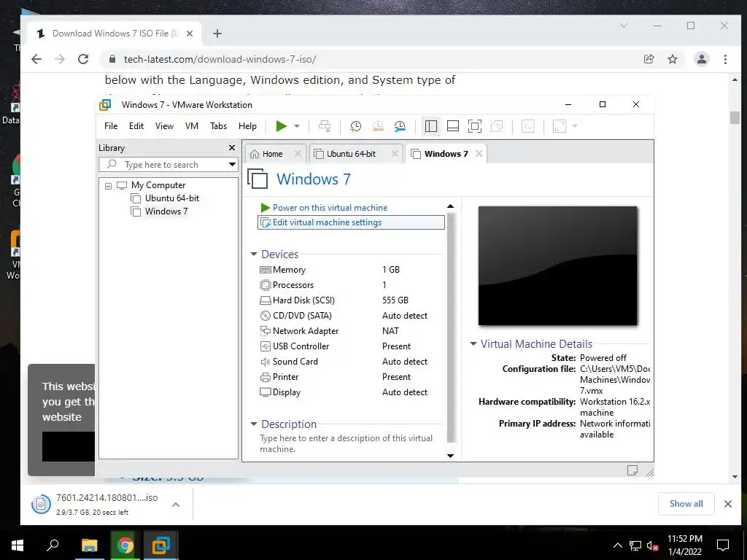Close the Ubuntu 64-bit tab
Viewport: 747px width, 560px height.
coord(395,154)
